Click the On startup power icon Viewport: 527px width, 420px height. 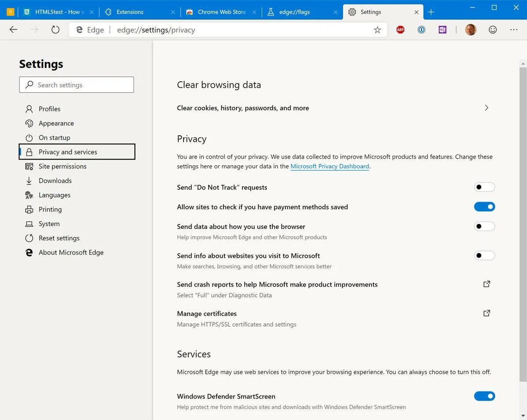point(29,138)
